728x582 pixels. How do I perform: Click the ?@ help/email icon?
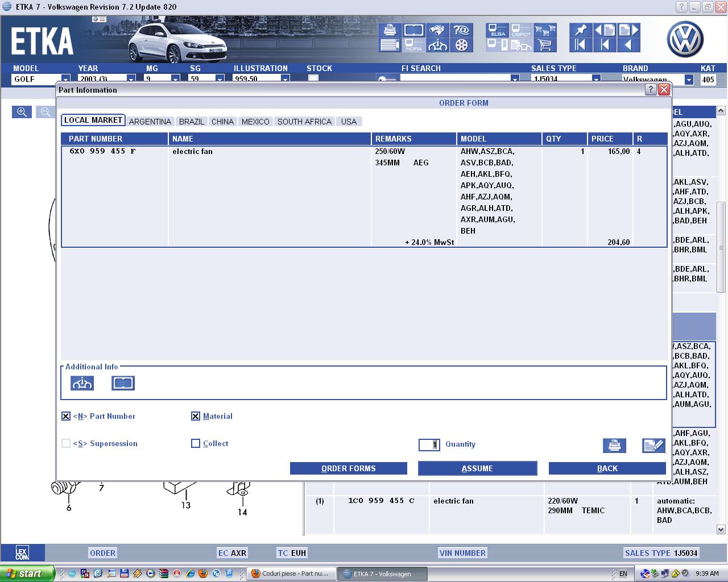coord(462,30)
